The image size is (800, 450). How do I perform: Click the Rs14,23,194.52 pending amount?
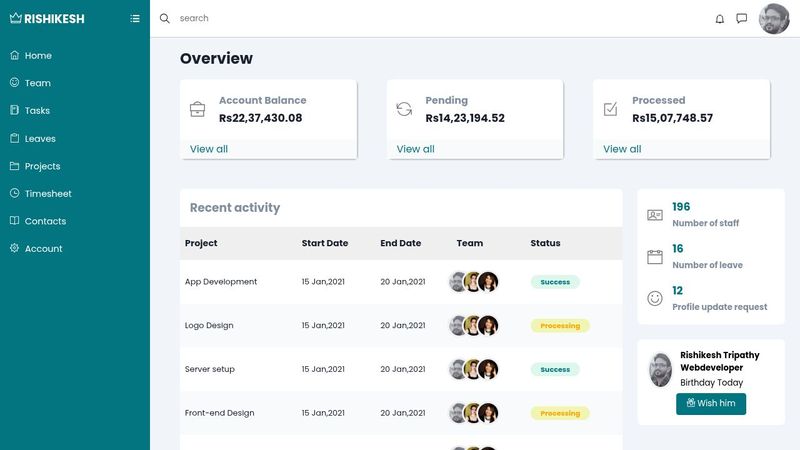tap(465, 118)
